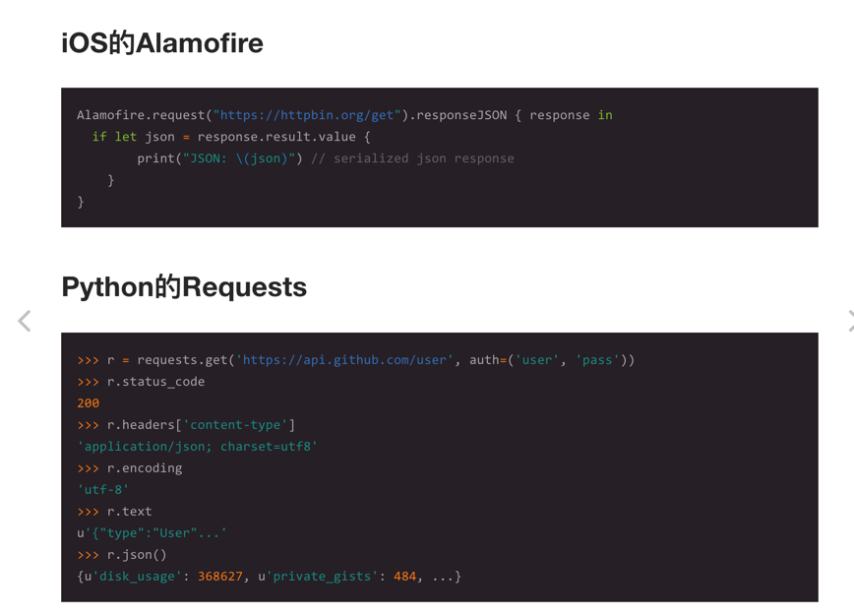Click the Alamofire.request code text

click(x=141, y=115)
